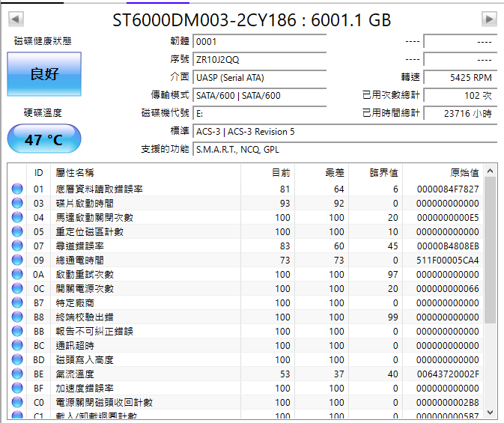Click the rotation rate field 5425 RPM
This screenshot has width=504, height=423.
(461, 77)
